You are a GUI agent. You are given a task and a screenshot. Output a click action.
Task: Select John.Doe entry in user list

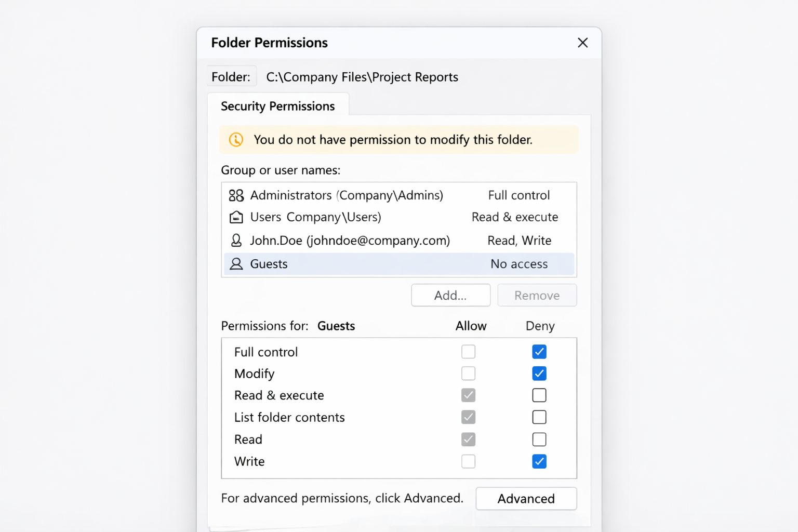tap(350, 241)
